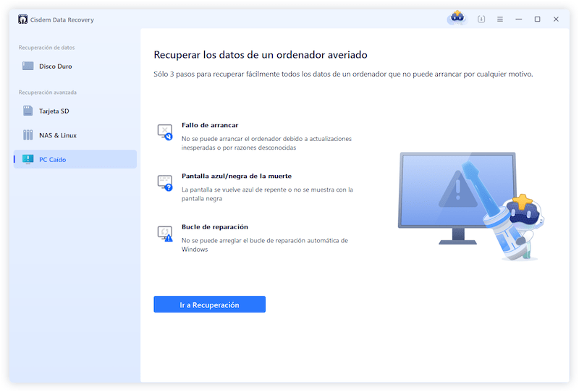Open the hamburger menu

coord(499,20)
